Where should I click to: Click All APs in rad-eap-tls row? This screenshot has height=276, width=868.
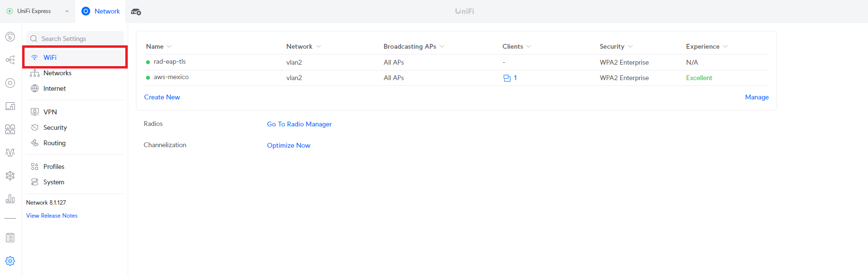pos(394,62)
